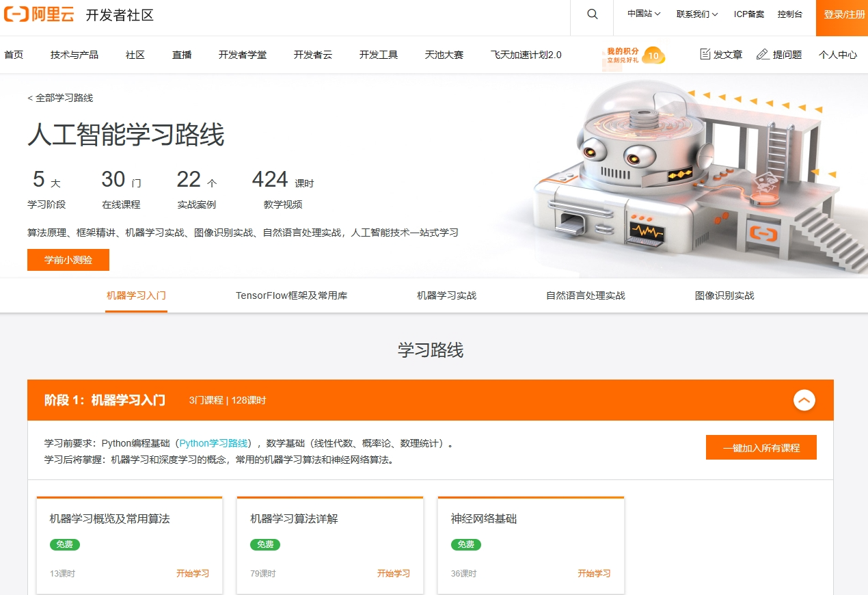The height and width of the screenshot is (595, 868).
Task: Expand the 中国站 region dropdown
Action: click(x=644, y=14)
